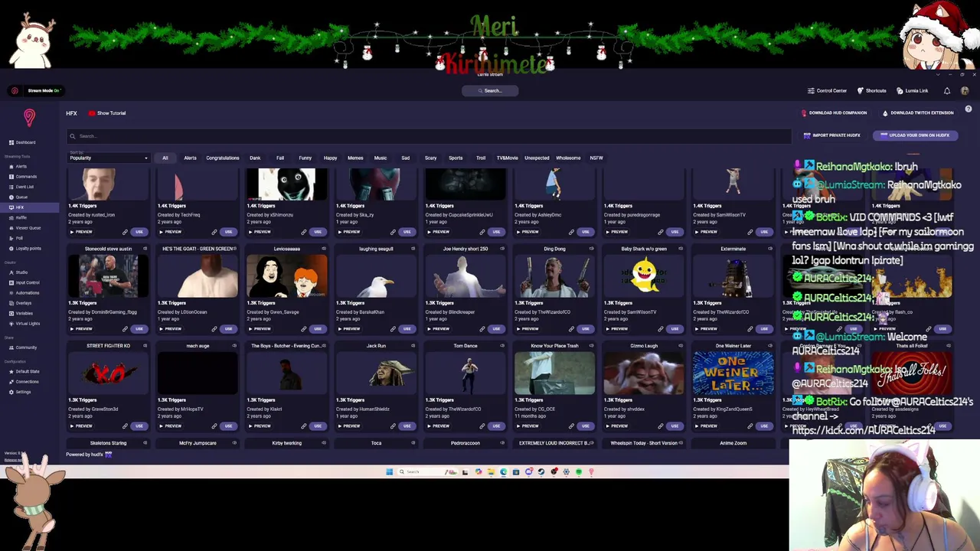Toggle sound icon on Gizmo Laugh card
The height and width of the screenshot is (551, 980).
coord(681,346)
